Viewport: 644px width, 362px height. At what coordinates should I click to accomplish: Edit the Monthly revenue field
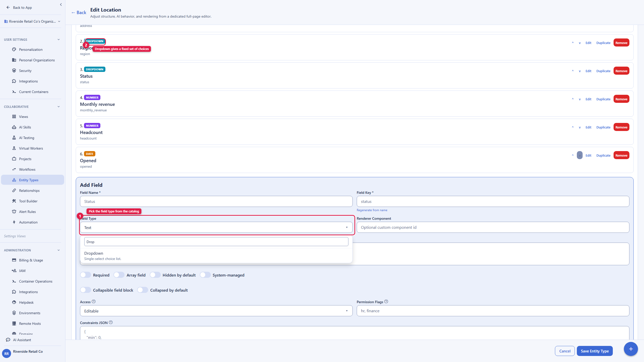tap(588, 99)
